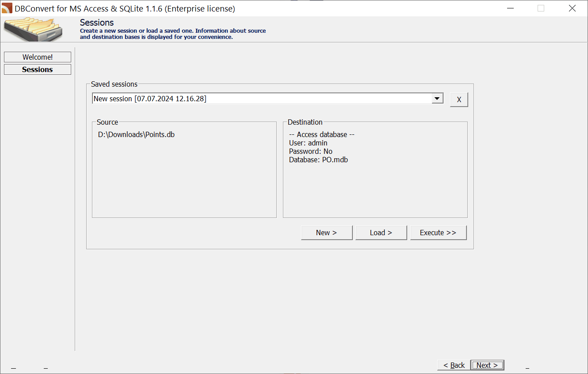Click source path D:\Downloads\Points.db
Viewport: 588px width, 374px height.
pyautogui.click(x=136, y=134)
